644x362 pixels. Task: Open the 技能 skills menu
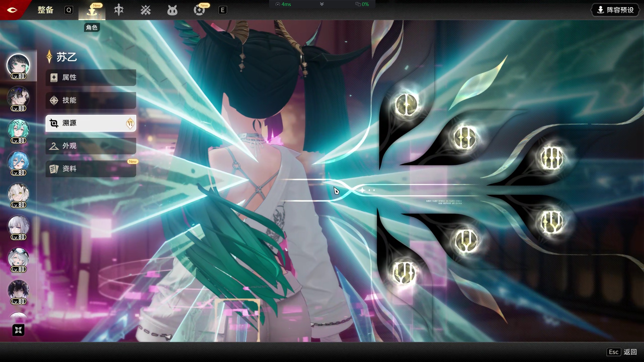click(x=91, y=100)
